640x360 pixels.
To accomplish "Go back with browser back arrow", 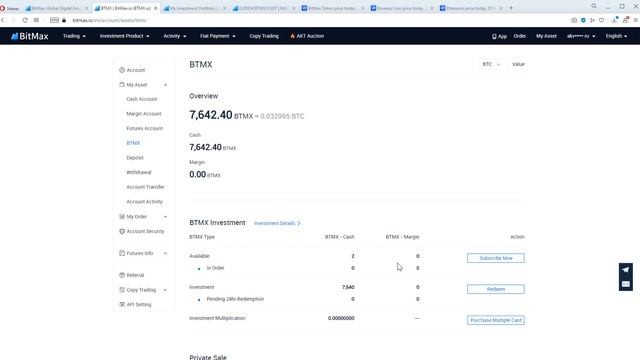I will 3,20.
